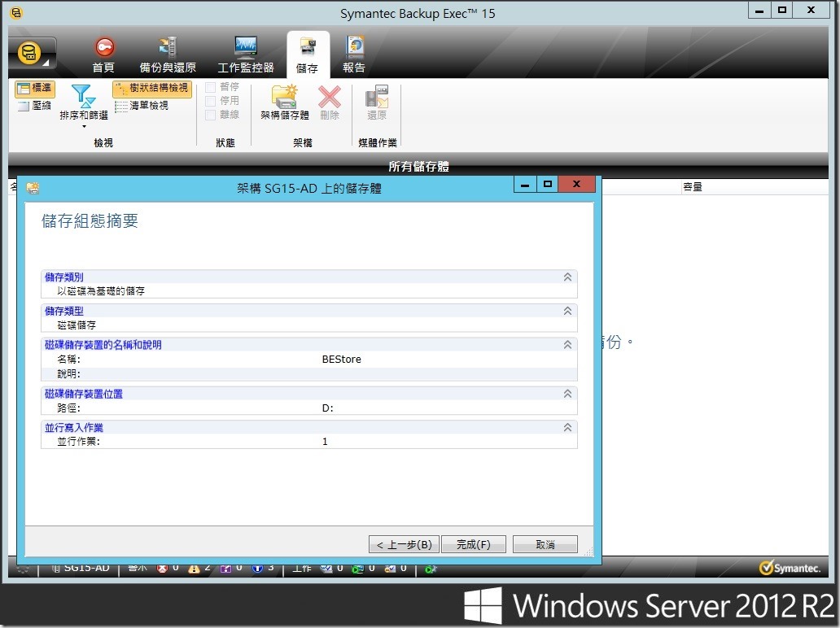Screen dimensions: 840x628
Task: Open the 報告 reports tab
Action: click(354, 55)
